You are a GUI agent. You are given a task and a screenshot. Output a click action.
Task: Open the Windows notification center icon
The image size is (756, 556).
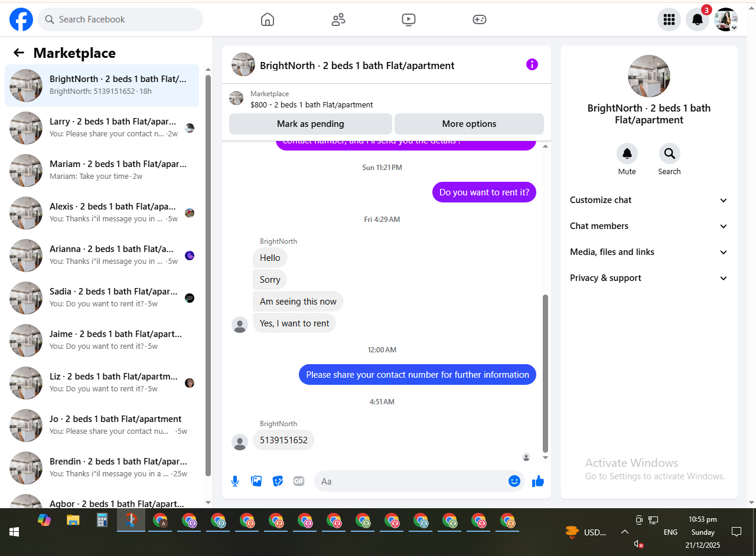[x=736, y=532]
